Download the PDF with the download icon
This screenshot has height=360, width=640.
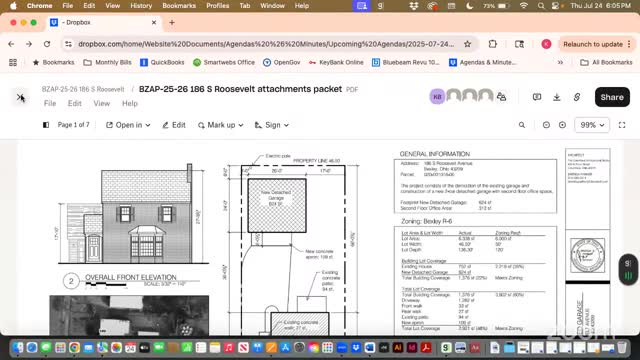pyautogui.click(x=557, y=97)
